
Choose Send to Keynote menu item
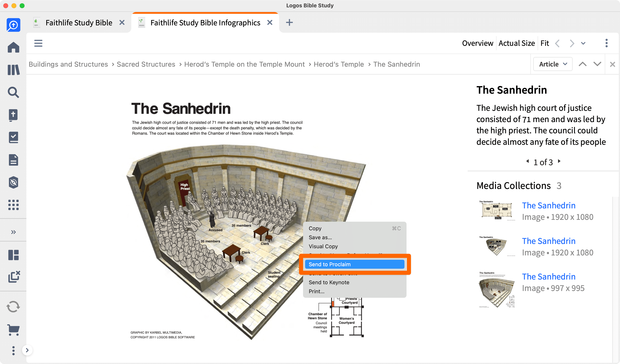tap(355, 282)
